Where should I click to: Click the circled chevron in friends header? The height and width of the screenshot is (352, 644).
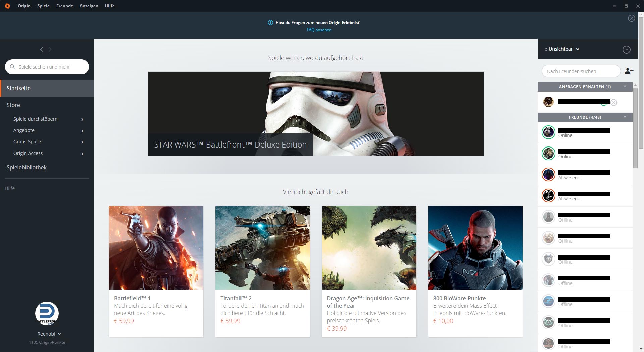tap(626, 50)
